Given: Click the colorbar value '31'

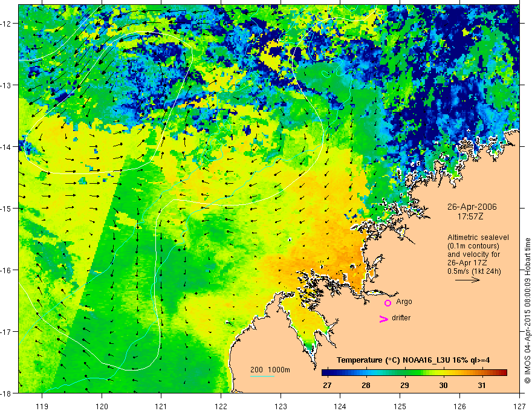Looking at the screenshot, I should click(x=481, y=385).
